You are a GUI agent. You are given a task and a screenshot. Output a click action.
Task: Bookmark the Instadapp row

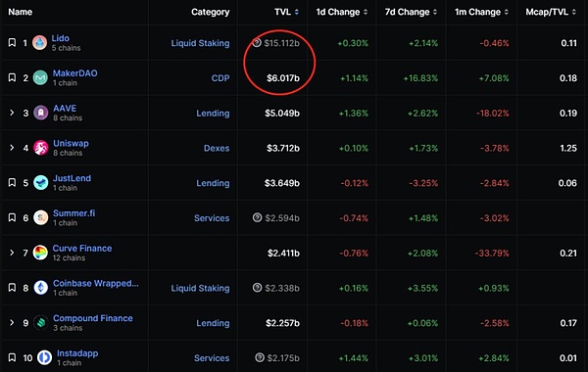(x=12, y=357)
